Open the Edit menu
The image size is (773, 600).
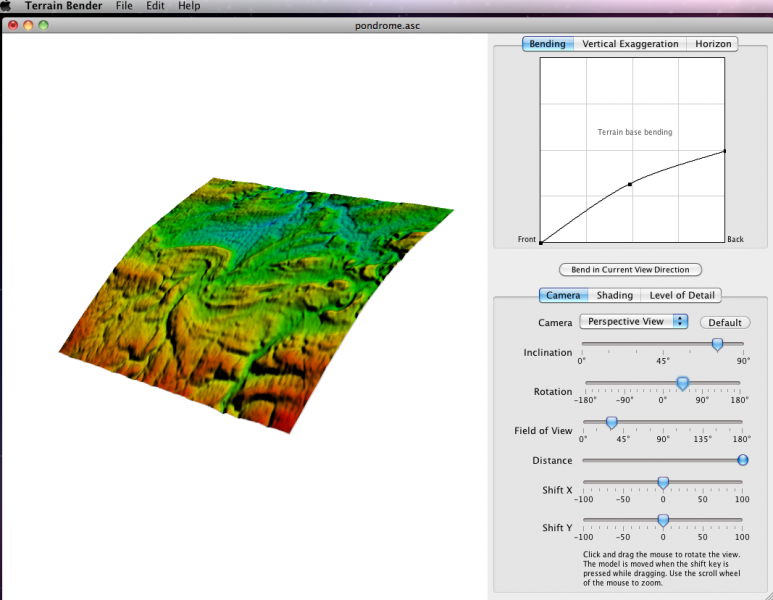[155, 6]
